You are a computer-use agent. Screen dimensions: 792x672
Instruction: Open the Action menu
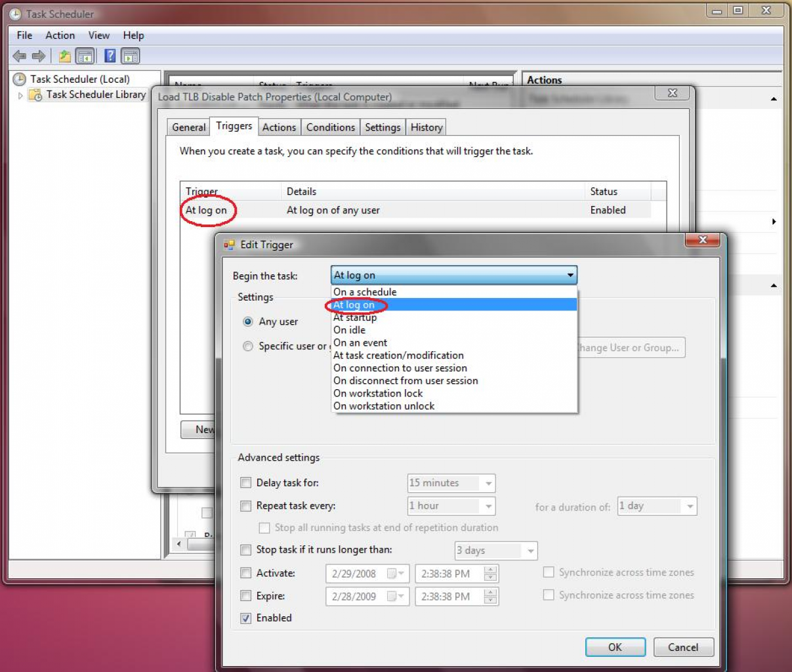click(x=60, y=35)
